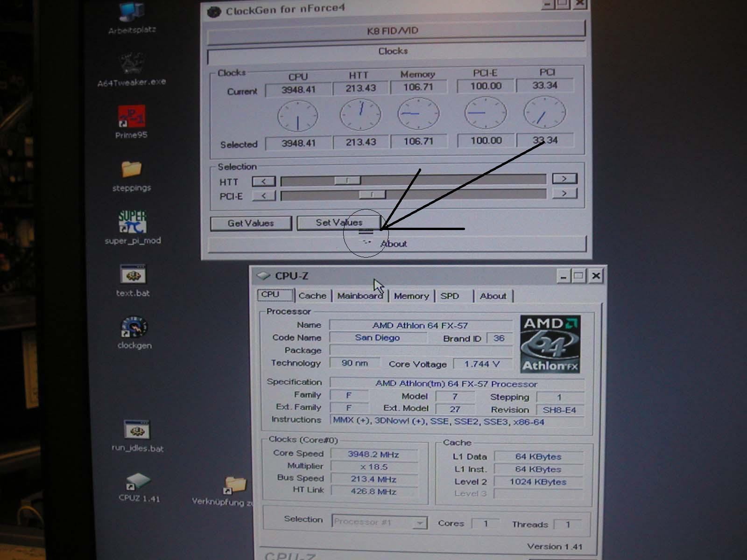747x560 pixels.
Task: Click the Name field AMD Athlon 64 FX-57
Action: coord(421,325)
